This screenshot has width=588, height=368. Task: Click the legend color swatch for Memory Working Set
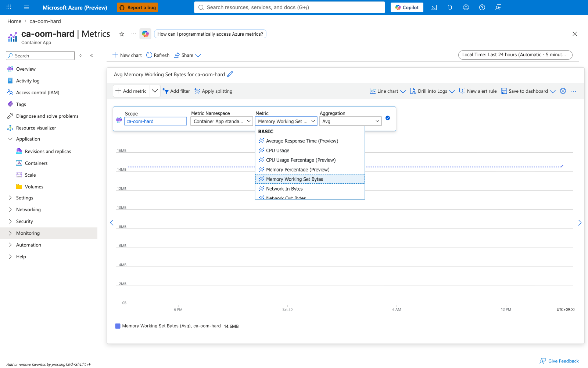tap(118, 326)
